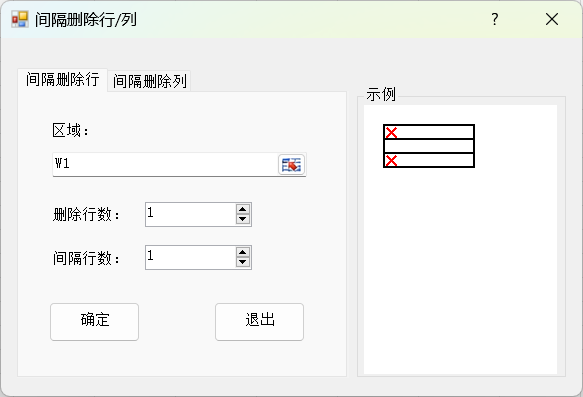Click the 示例 preview panel area
This screenshot has width=583, height=397.
[460, 239]
